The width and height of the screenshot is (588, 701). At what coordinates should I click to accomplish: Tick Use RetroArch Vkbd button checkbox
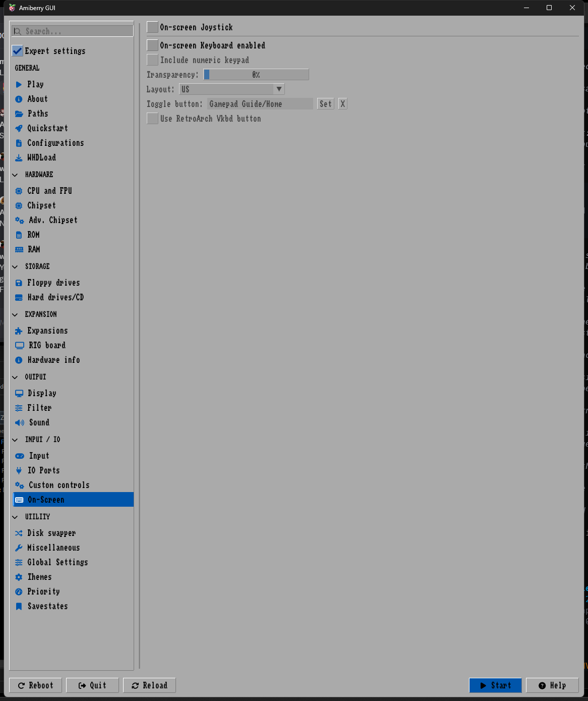(x=152, y=118)
